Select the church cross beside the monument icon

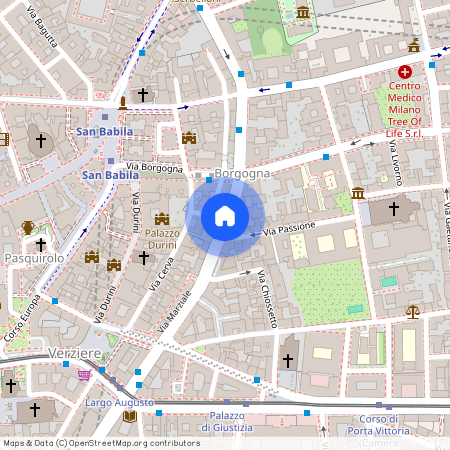[143, 95]
